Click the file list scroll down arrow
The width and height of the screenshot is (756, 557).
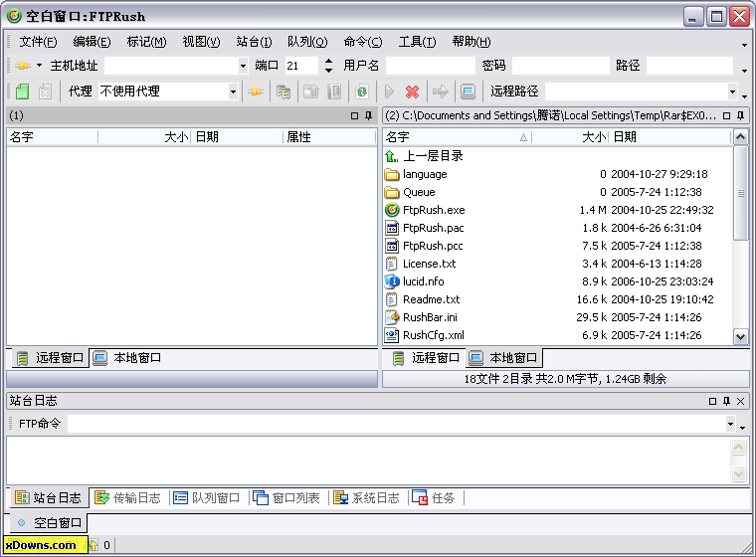pos(740,336)
